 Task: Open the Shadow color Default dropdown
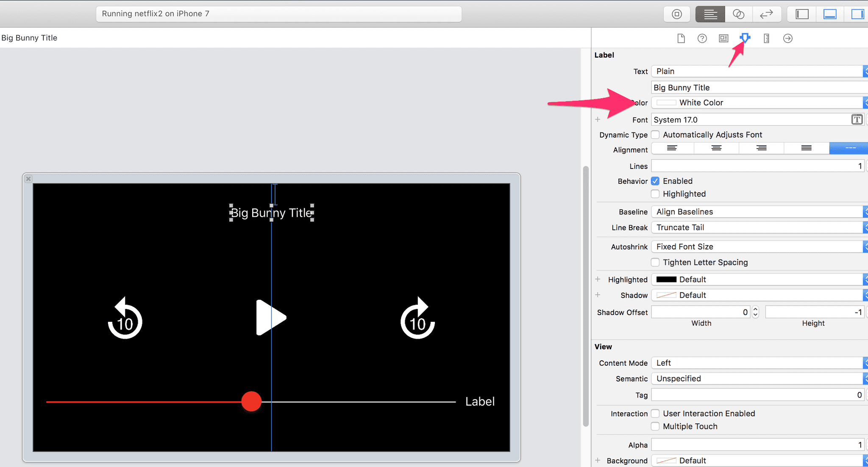[x=759, y=295]
